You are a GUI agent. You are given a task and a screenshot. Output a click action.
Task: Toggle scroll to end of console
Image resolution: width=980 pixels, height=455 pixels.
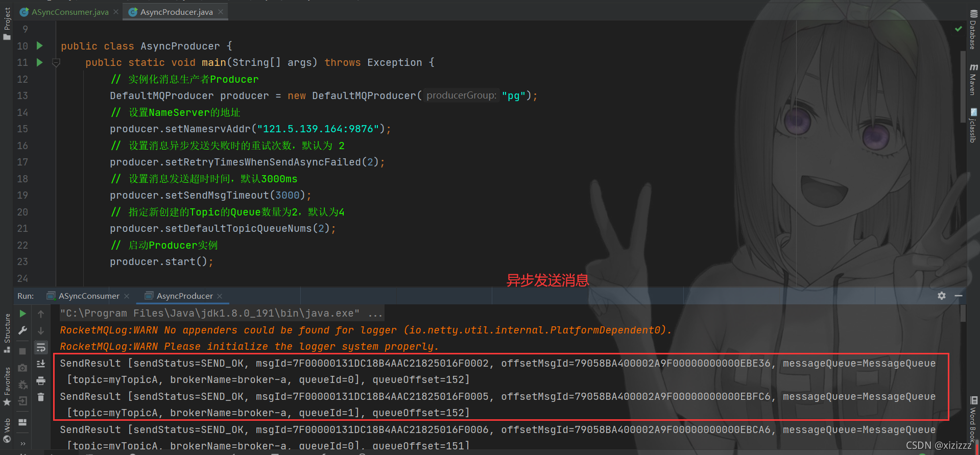pyautogui.click(x=41, y=364)
